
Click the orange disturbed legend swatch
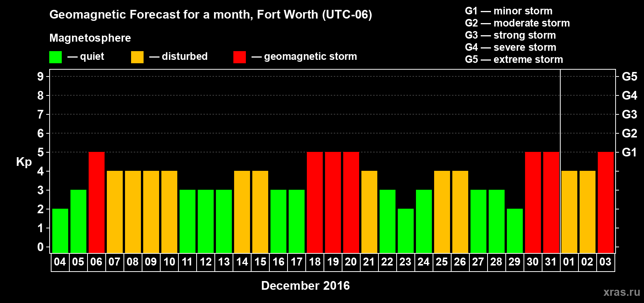tap(137, 57)
